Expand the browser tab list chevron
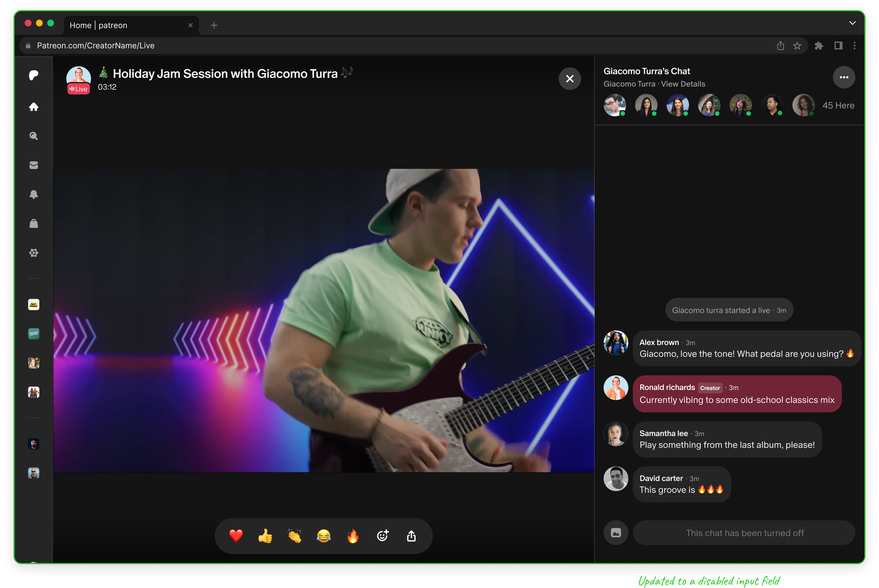This screenshot has width=879, height=588. (852, 23)
